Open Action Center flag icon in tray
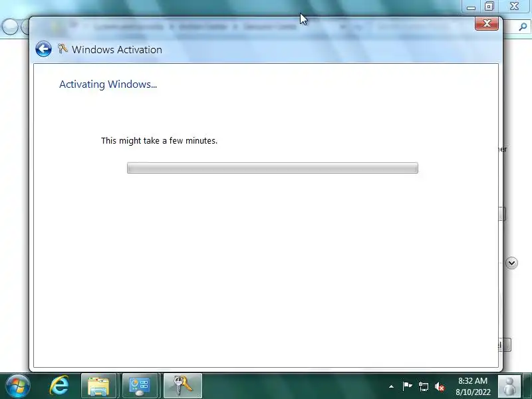Image resolution: width=532 pixels, height=399 pixels. click(407, 386)
